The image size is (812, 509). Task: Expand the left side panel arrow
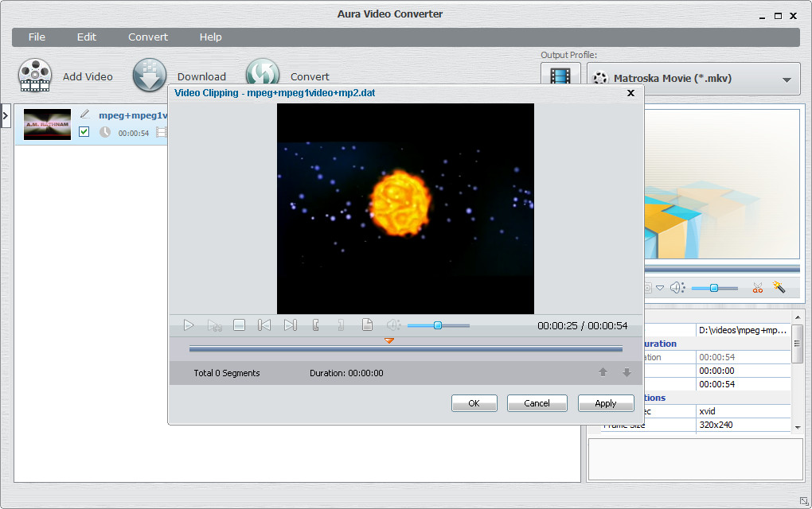coord(6,115)
